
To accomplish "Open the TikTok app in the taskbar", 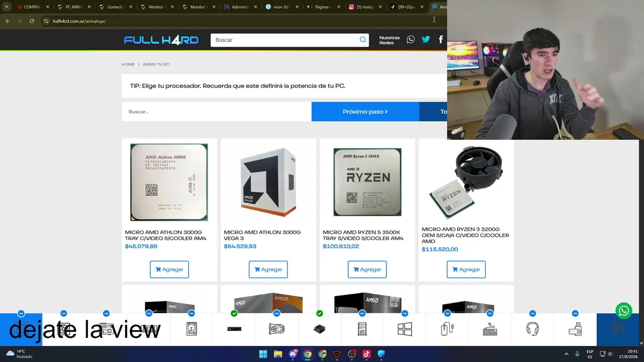I will pos(366,354).
